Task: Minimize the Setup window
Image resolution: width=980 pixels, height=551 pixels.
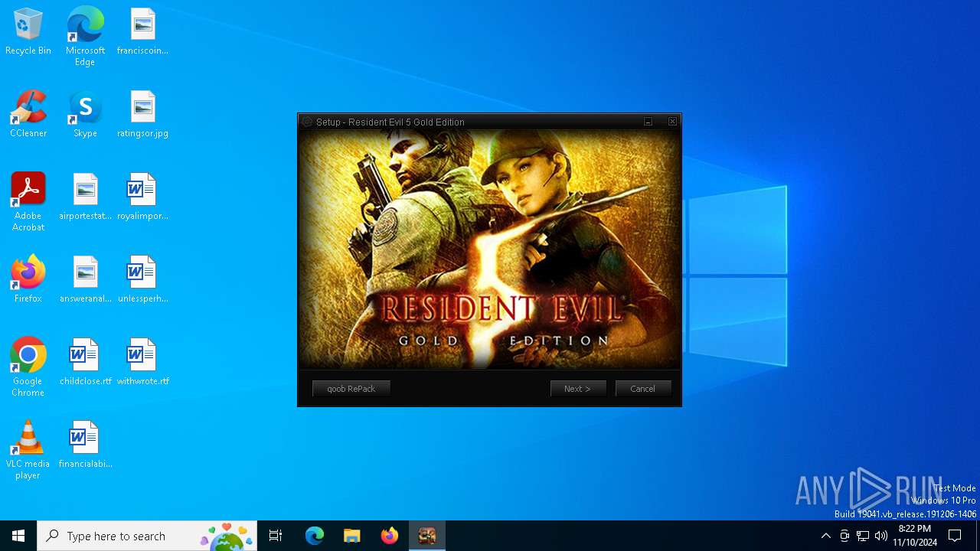Action: [x=648, y=122]
